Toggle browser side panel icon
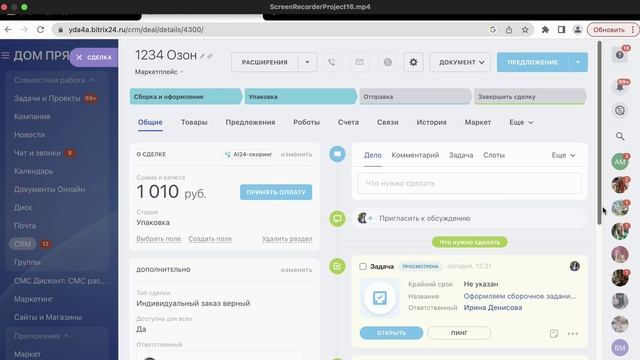 point(561,29)
